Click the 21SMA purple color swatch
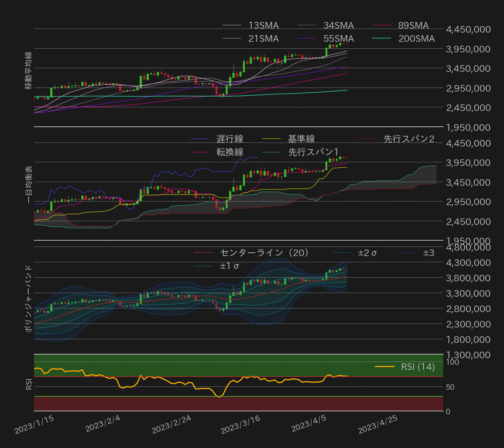Viewport: 504px width, 448px height. point(231,38)
